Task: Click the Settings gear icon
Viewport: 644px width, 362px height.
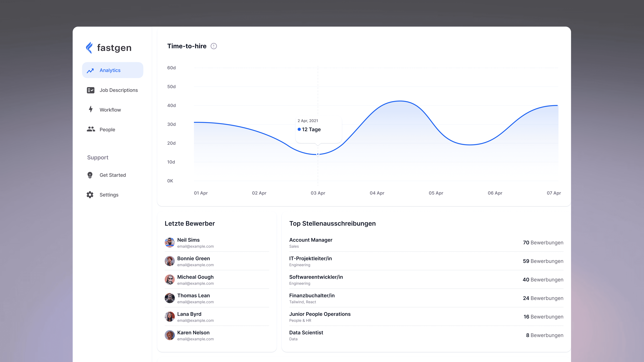Action: pos(90,195)
